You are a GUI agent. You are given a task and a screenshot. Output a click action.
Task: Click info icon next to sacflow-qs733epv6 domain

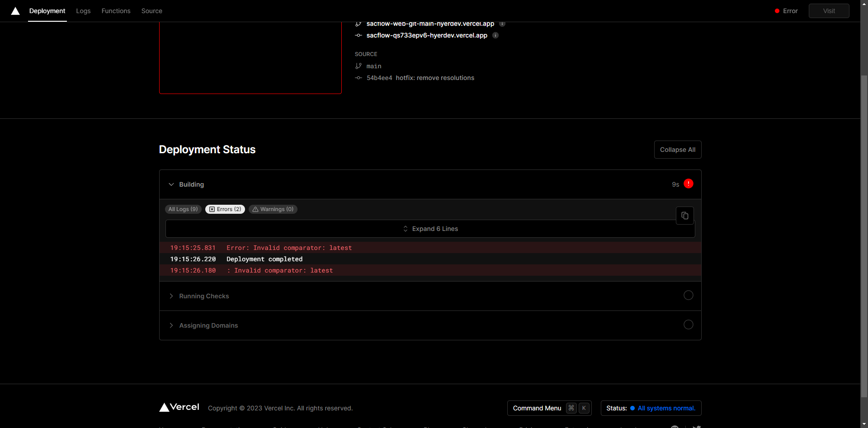[495, 35]
